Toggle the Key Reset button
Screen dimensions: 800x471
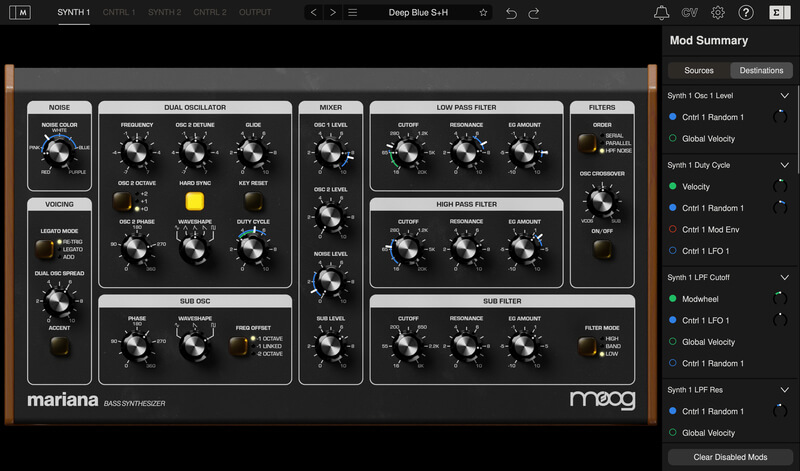(x=253, y=201)
